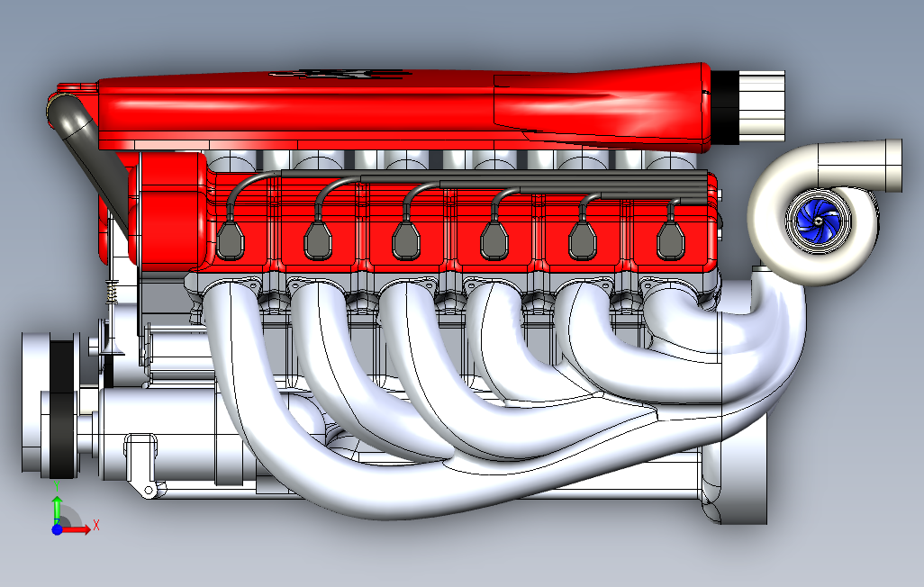The height and width of the screenshot is (587, 924).
Task: Select the large crankshaft pulley
Action: [x=37, y=402]
